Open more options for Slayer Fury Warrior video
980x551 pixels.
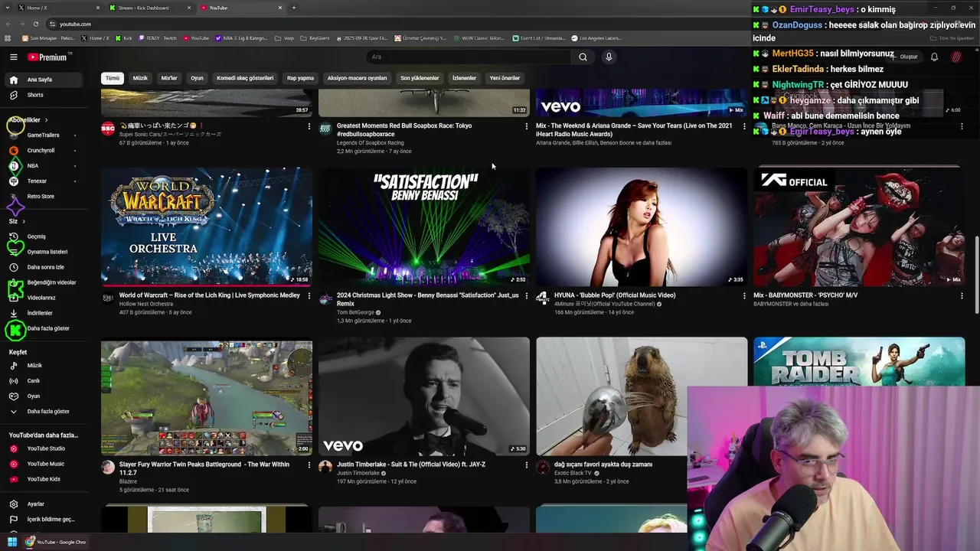coord(309,465)
